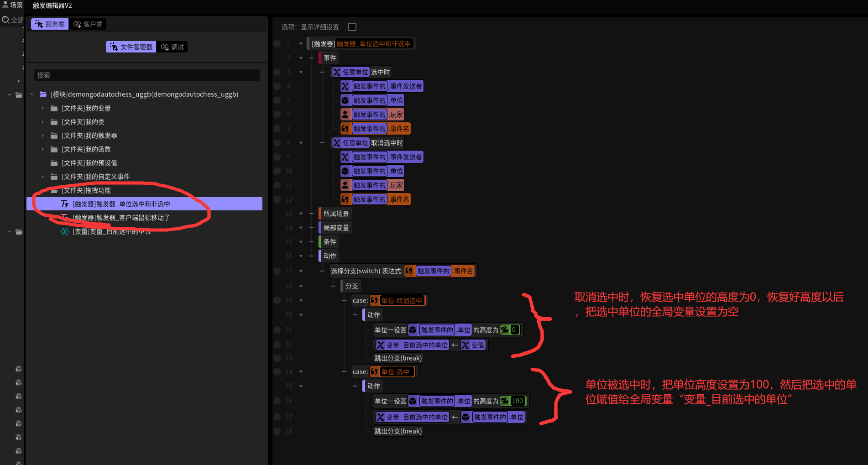Select 变量_目前选中的单位 in file tree
The image size is (868, 465).
pos(112,231)
